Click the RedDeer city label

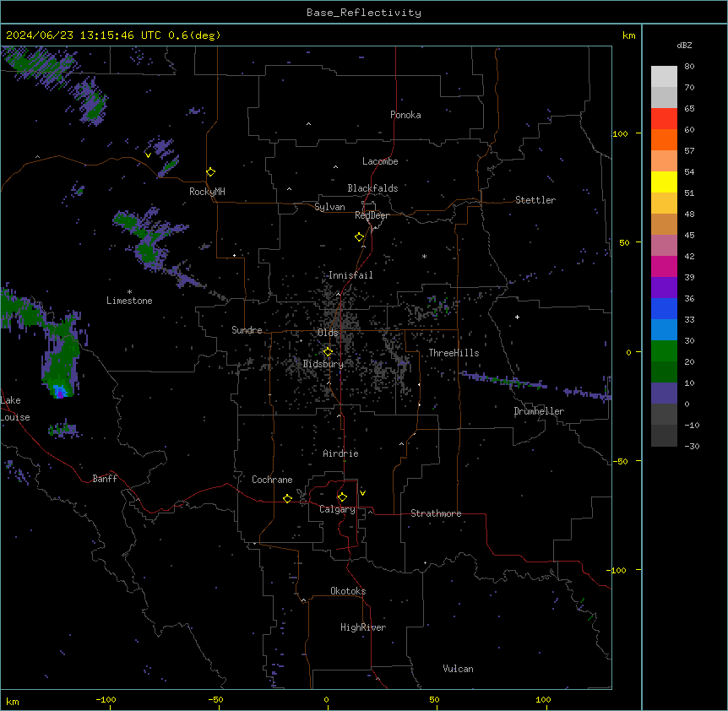372,215
